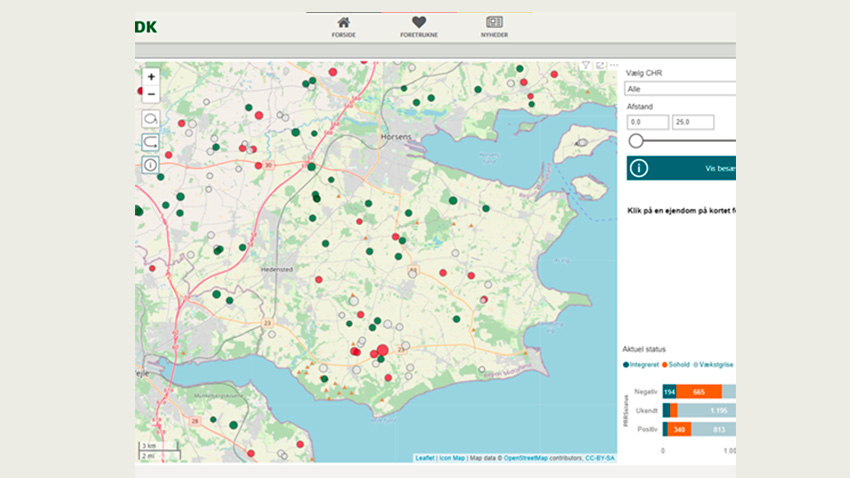Zoom out on the map with minus

(x=151, y=94)
